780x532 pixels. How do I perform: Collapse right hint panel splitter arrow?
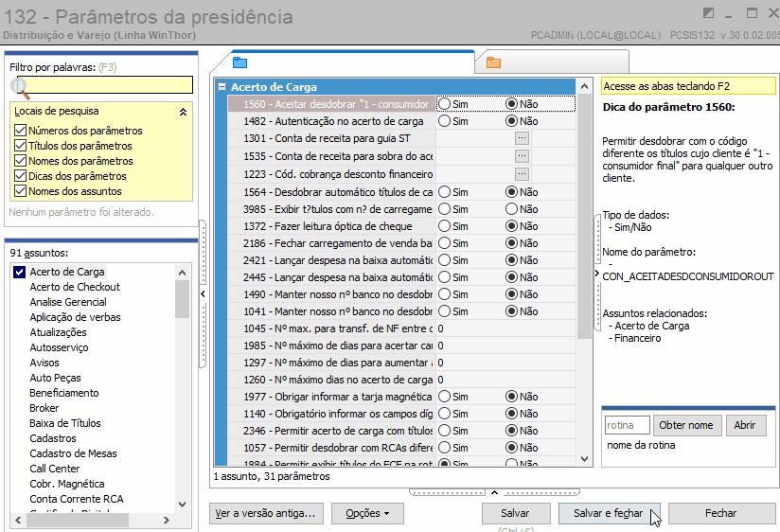pos(597,274)
